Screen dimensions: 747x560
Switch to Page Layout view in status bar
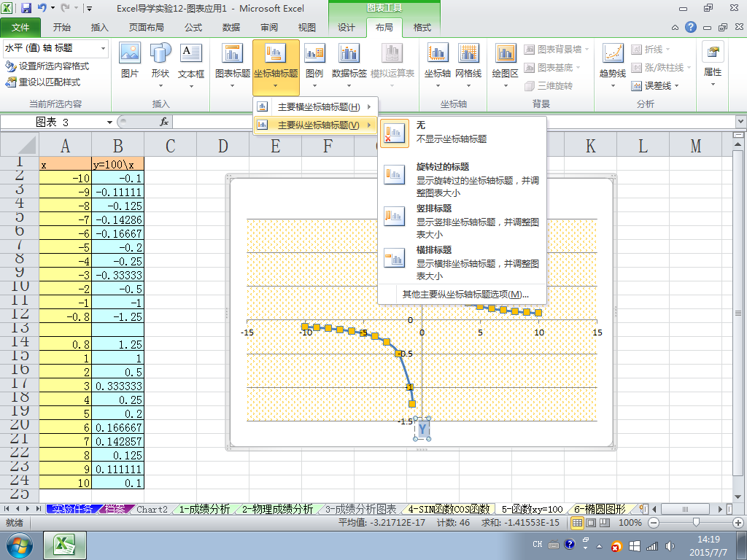click(x=591, y=523)
